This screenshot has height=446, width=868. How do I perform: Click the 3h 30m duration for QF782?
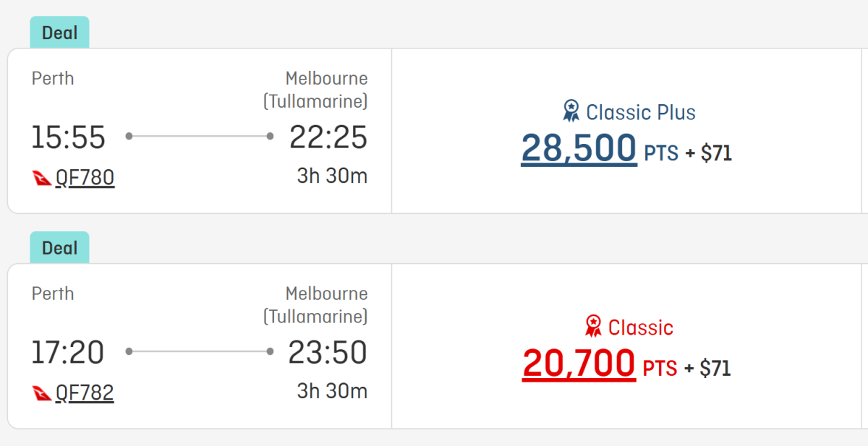[x=332, y=391]
